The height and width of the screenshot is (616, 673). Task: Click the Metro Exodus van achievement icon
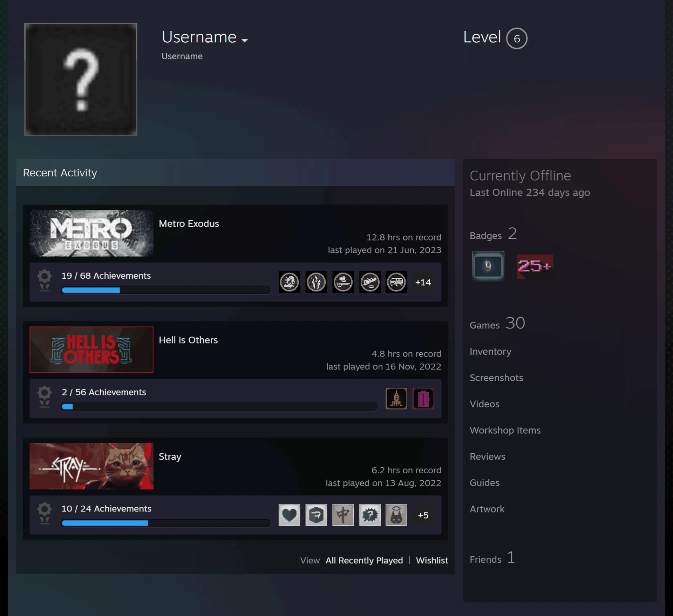(396, 282)
